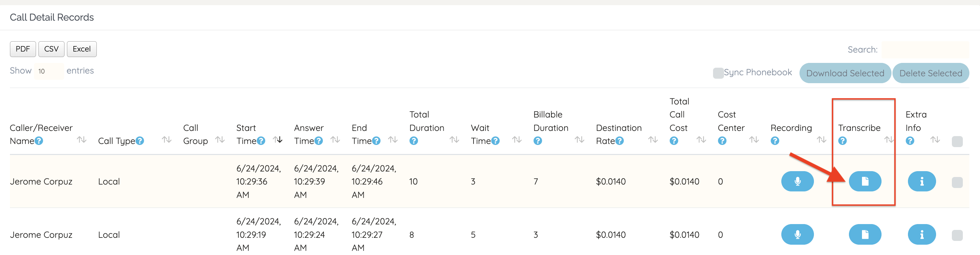Show extra info for the 10:29:36 AM call
Image resolution: width=980 pixels, height=255 pixels.
(x=921, y=181)
